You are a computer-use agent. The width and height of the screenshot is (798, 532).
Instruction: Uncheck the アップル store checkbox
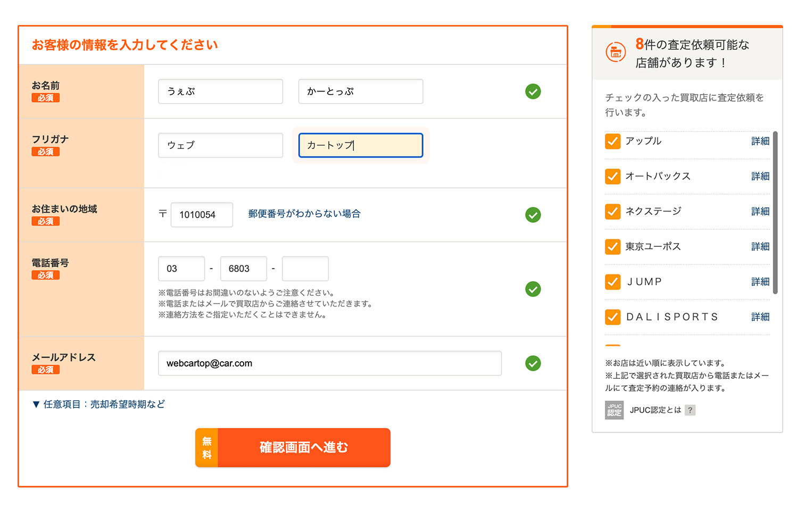pos(613,141)
